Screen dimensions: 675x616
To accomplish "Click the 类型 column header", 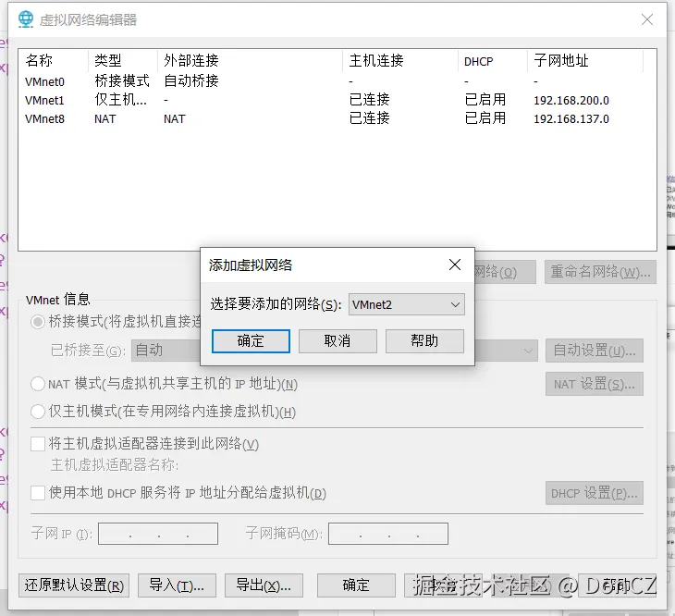I will pyautogui.click(x=123, y=60).
